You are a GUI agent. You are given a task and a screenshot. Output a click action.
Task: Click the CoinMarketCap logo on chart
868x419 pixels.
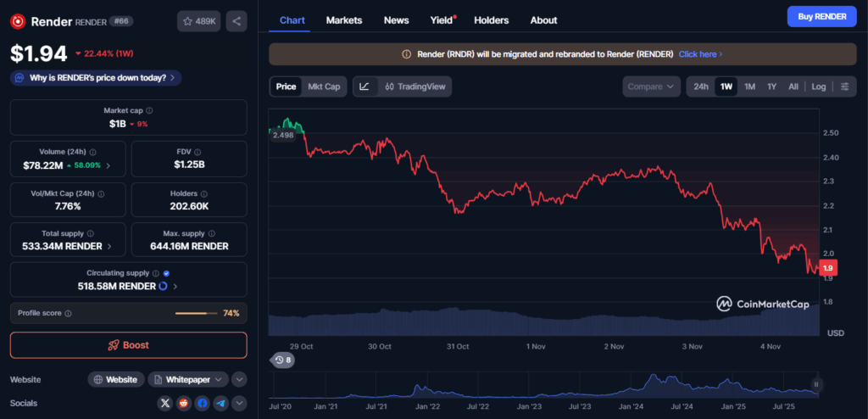763,304
